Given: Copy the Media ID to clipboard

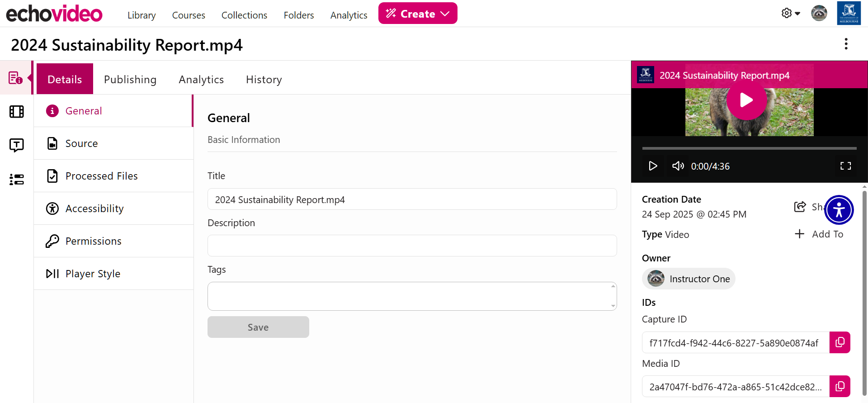Looking at the screenshot, I should click(x=840, y=386).
